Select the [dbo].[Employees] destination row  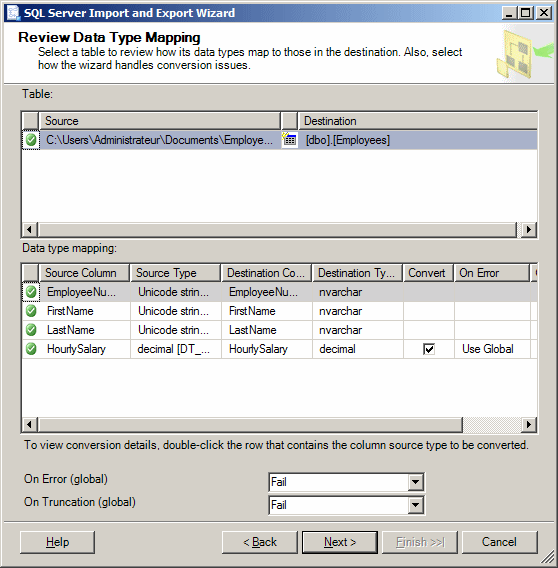point(417,140)
